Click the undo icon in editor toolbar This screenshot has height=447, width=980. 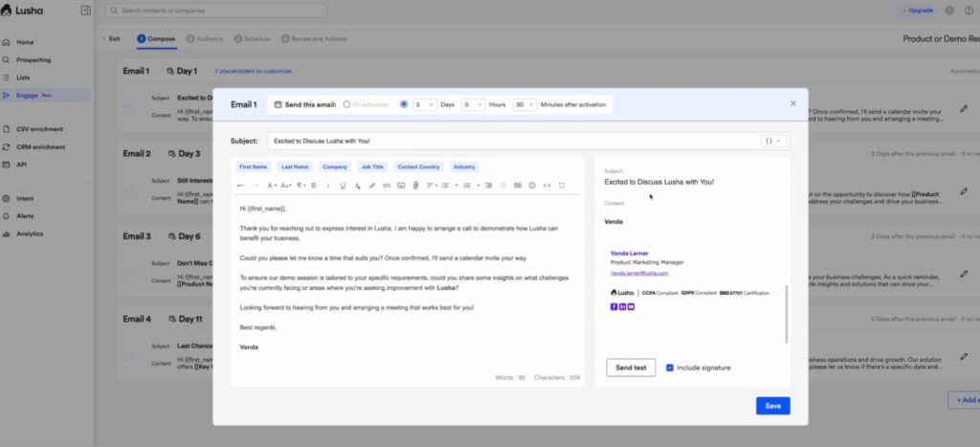[240, 185]
